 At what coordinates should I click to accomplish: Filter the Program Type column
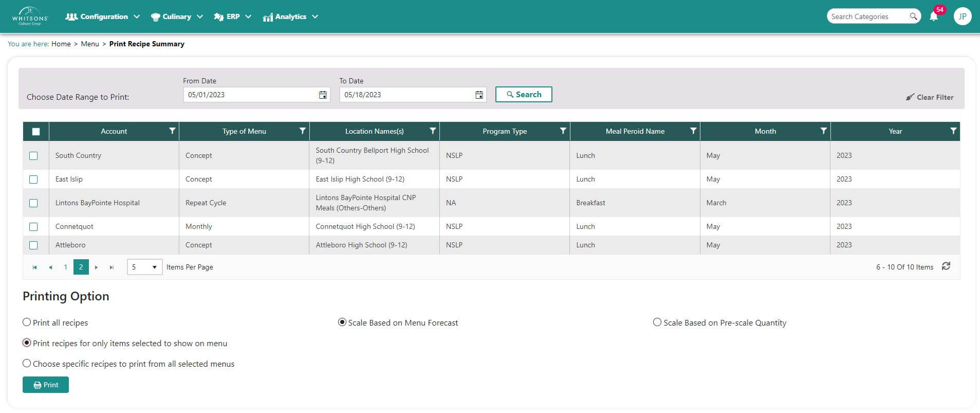coord(563,131)
